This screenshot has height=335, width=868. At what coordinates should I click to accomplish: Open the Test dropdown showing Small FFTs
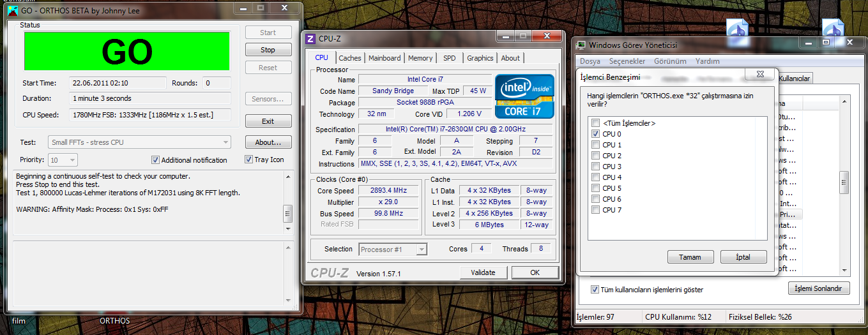pyautogui.click(x=140, y=142)
